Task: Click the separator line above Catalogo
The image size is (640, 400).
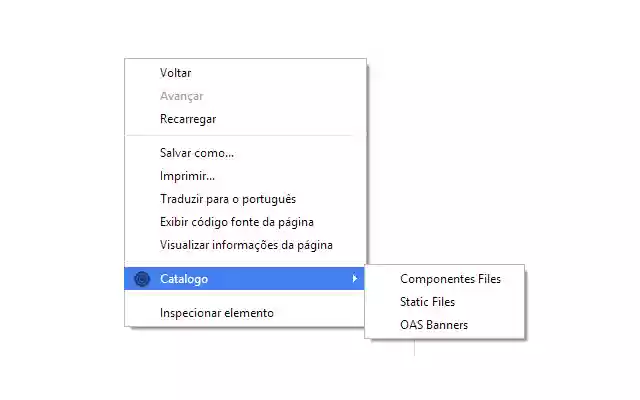Action: point(245,262)
